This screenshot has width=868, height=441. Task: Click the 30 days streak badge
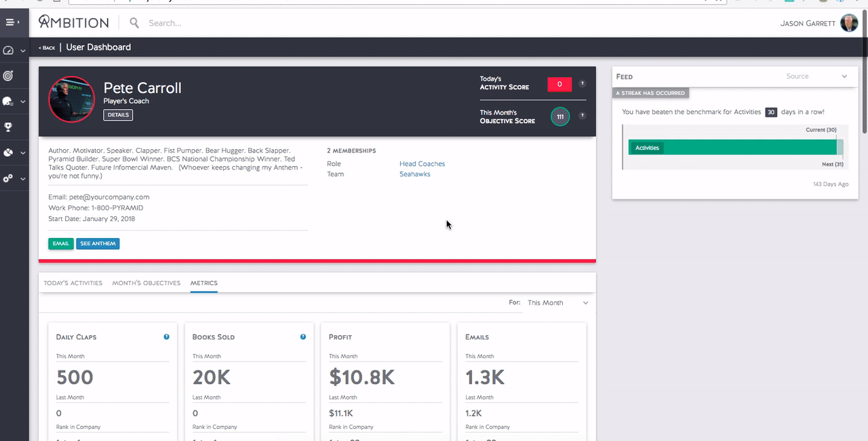click(771, 112)
